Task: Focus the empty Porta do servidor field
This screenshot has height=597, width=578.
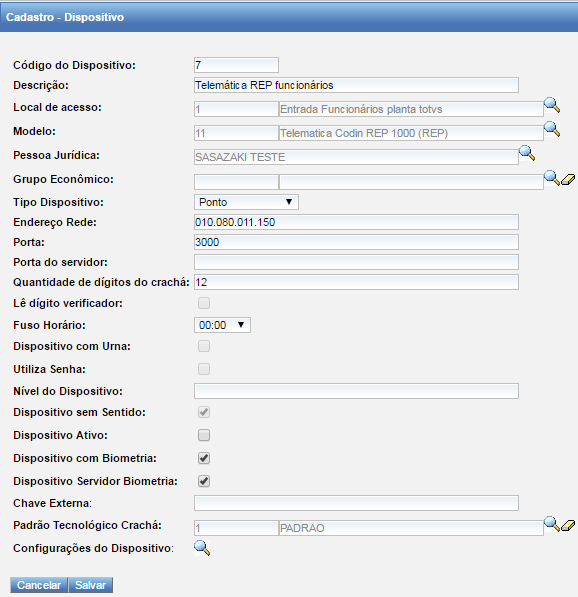Action: 356,262
